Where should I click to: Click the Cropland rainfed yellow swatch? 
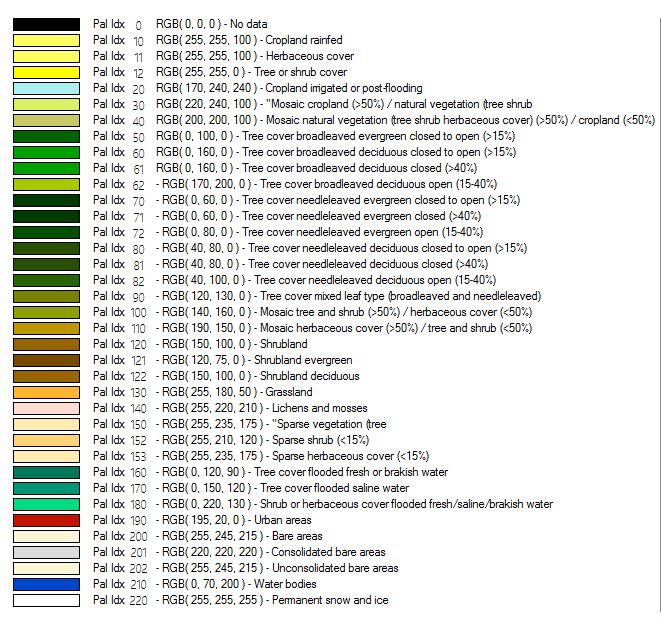click(45, 40)
